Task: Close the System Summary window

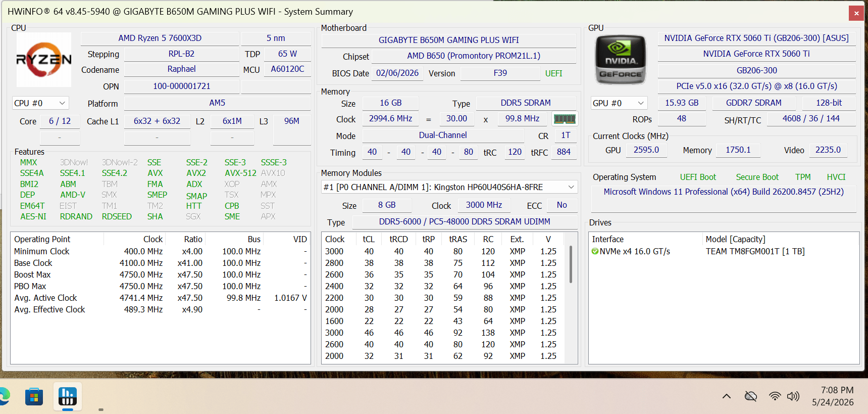Action: (856, 13)
